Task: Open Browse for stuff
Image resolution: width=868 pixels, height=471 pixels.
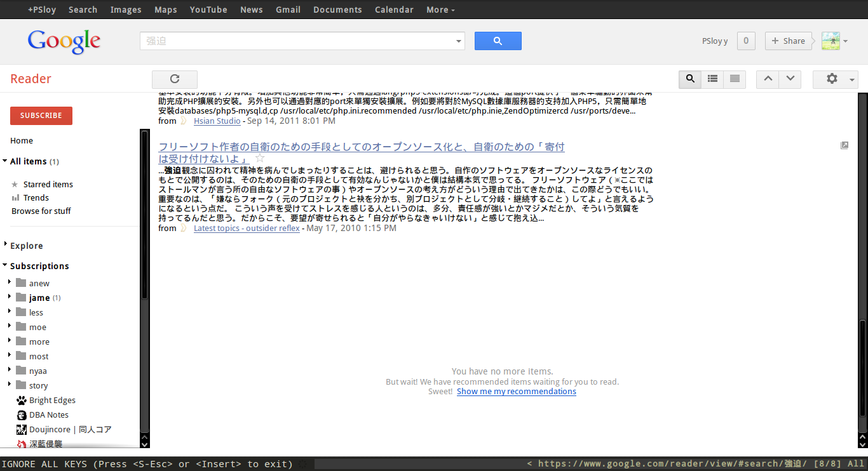Action: click(41, 211)
